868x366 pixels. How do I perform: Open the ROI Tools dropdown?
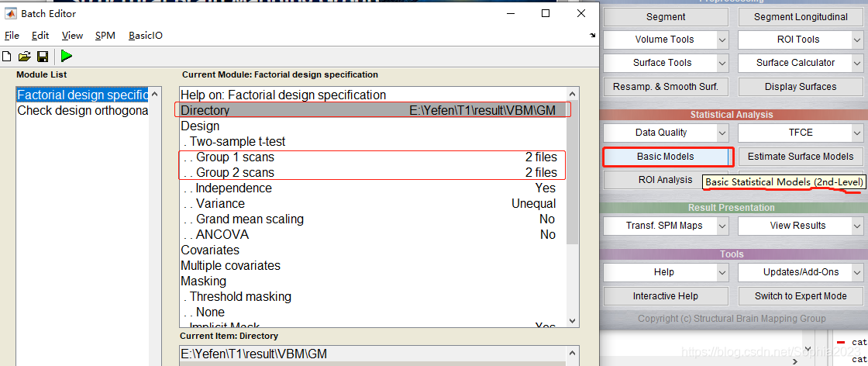(x=857, y=40)
